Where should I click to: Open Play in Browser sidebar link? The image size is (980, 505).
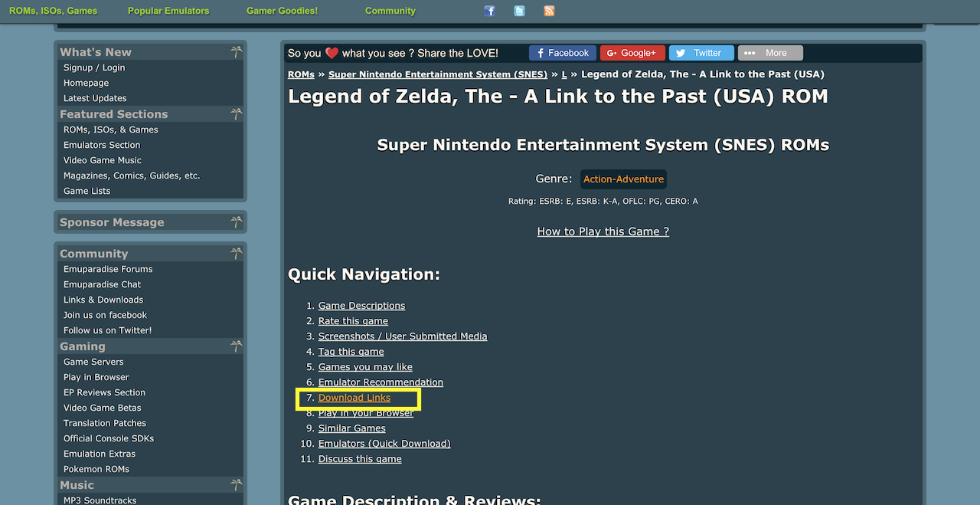tap(96, 377)
